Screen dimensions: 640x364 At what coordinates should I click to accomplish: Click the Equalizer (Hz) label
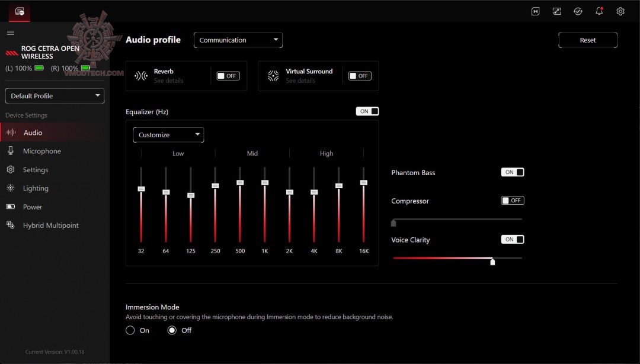coord(147,112)
